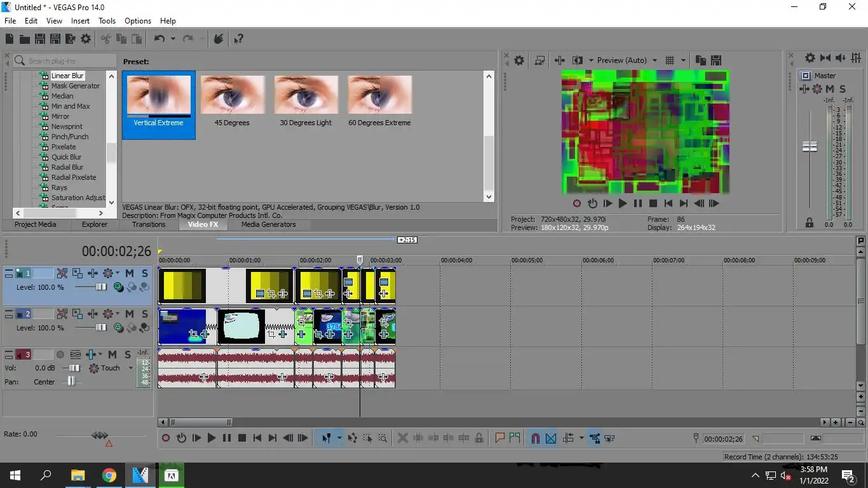Click the Master volume fader
Viewport: 868px width, 488px height.
pos(810,146)
